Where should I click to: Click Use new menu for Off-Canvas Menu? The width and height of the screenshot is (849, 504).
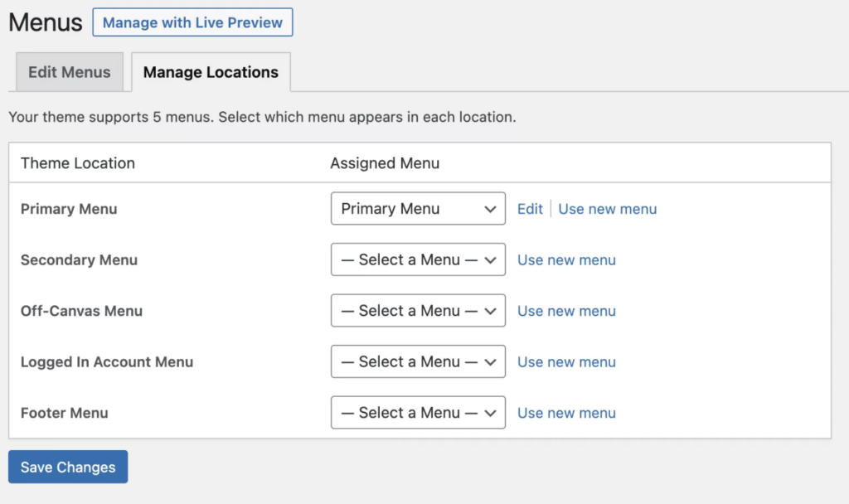566,311
